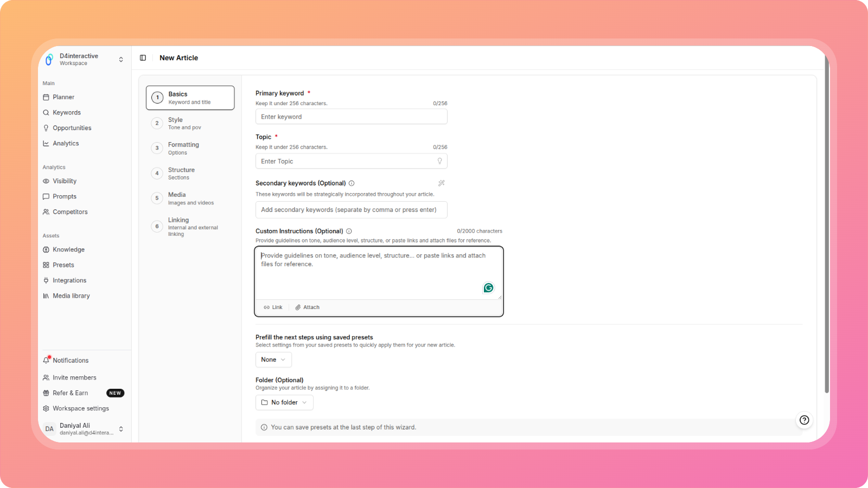Open the No folder dropdown
The height and width of the screenshot is (488, 868).
284,402
